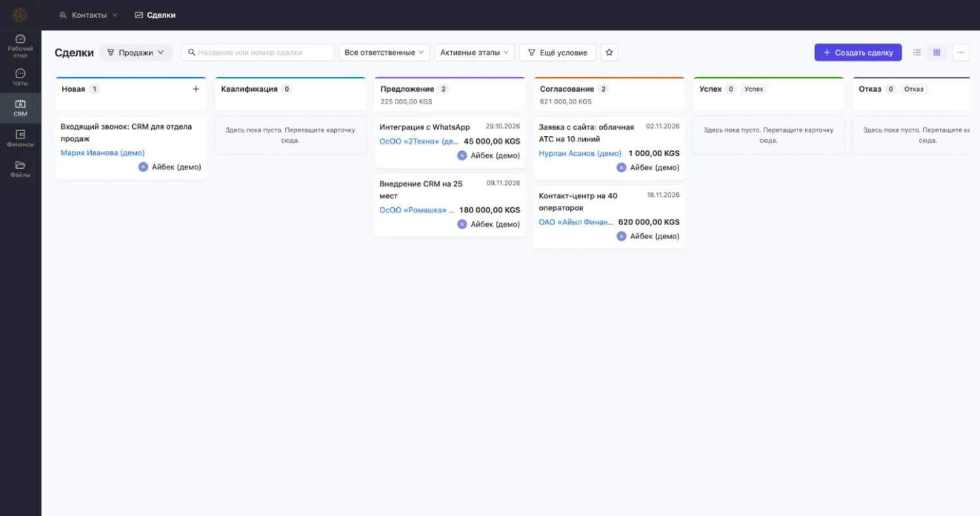Click the star favorite filter icon
The height and width of the screenshot is (516, 980).
pos(609,53)
